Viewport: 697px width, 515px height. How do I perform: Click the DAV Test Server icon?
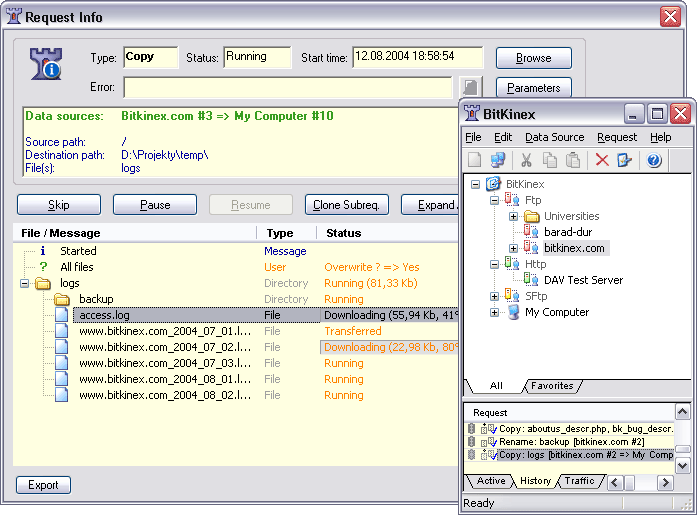point(531,279)
